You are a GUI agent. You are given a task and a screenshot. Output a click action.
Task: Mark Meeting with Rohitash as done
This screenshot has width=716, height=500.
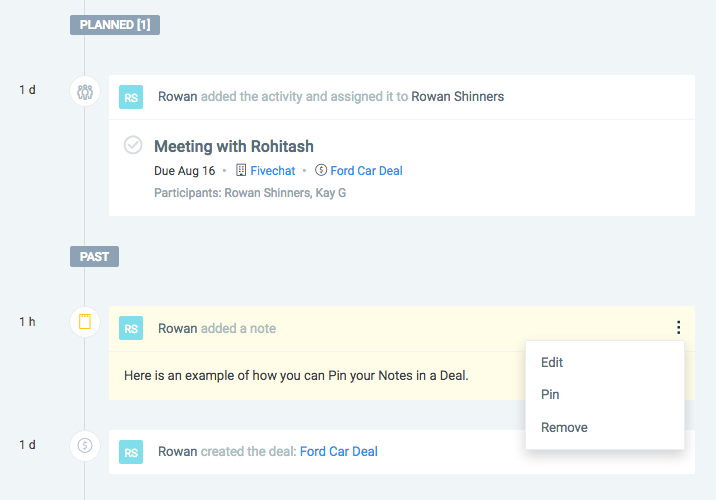pos(133,145)
